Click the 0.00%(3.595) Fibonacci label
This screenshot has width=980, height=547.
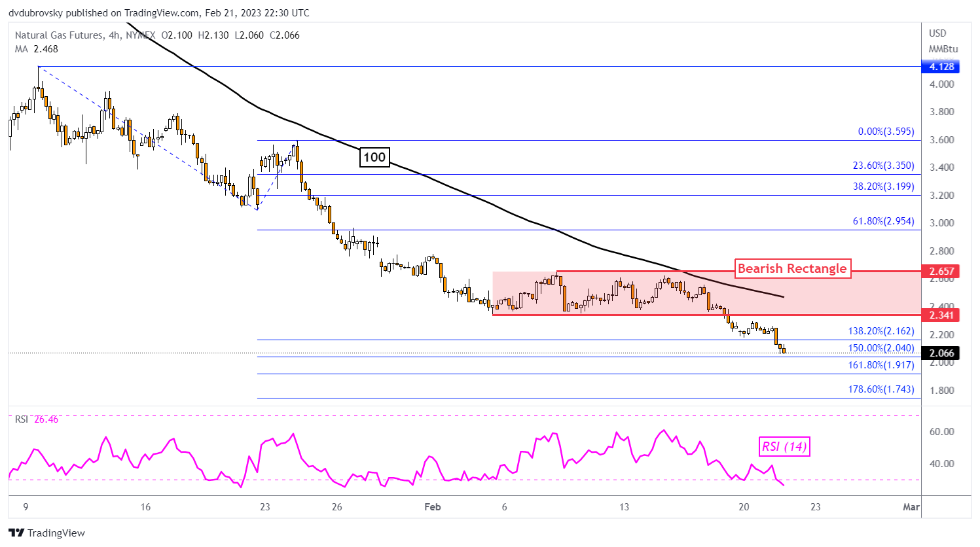(x=886, y=132)
